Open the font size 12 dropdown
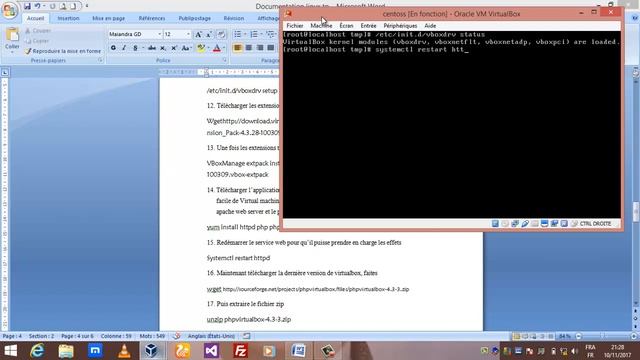 click(x=188, y=34)
